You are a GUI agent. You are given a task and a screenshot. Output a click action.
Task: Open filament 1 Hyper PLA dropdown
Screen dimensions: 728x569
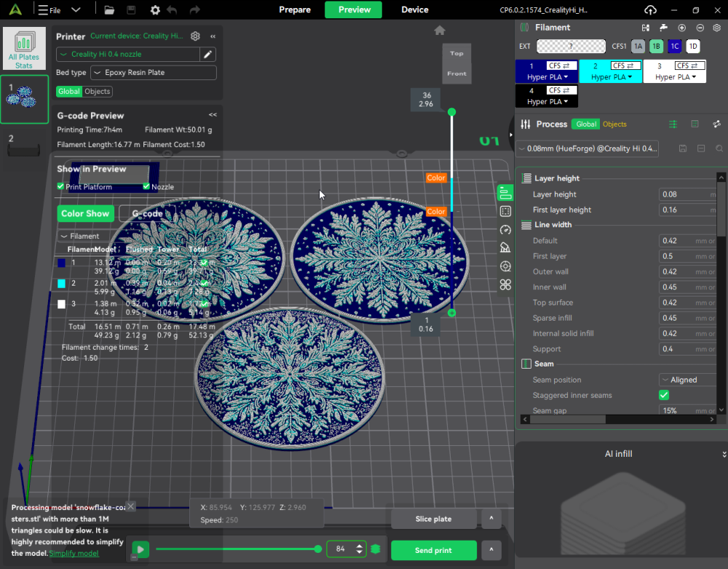pyautogui.click(x=547, y=77)
